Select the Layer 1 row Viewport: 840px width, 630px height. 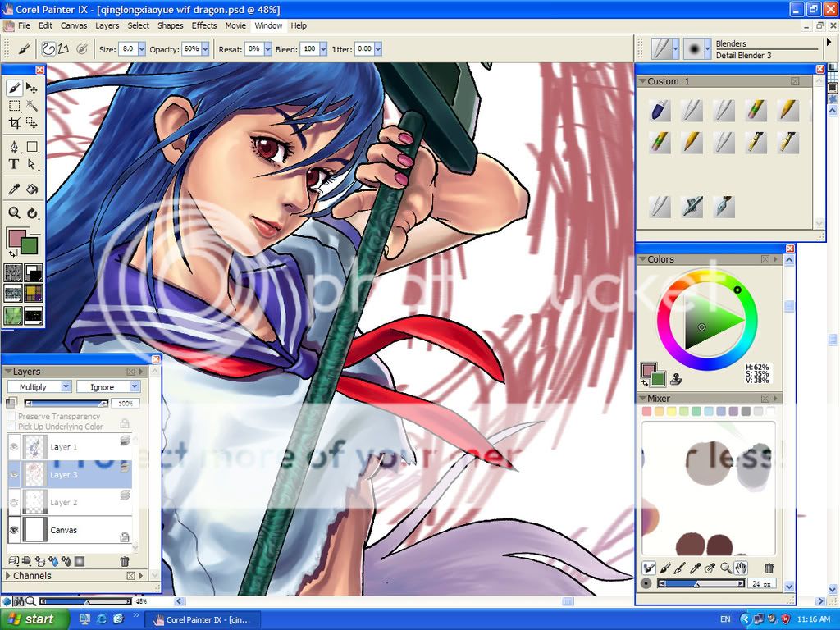pyautogui.click(x=70, y=447)
